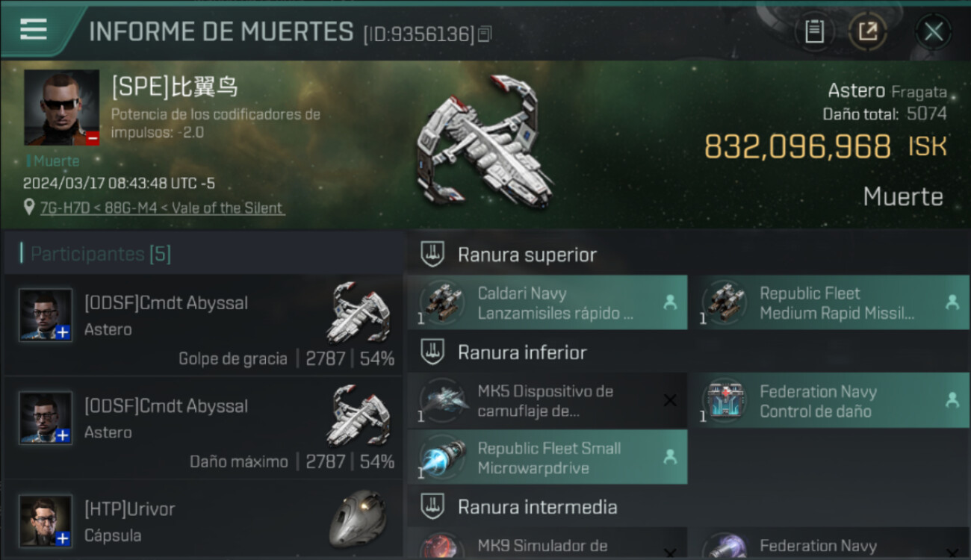The width and height of the screenshot is (971, 560).
Task: Close the Informe de Muertes window
Action: click(933, 31)
